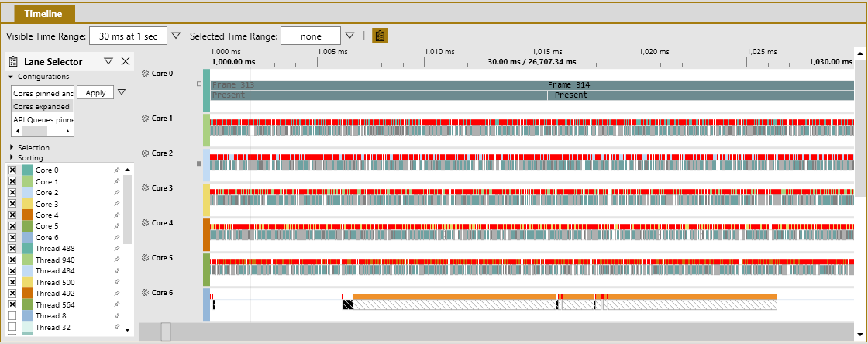868x344 pixels.
Task: Pin the Core 3 lane
Action: [116, 204]
